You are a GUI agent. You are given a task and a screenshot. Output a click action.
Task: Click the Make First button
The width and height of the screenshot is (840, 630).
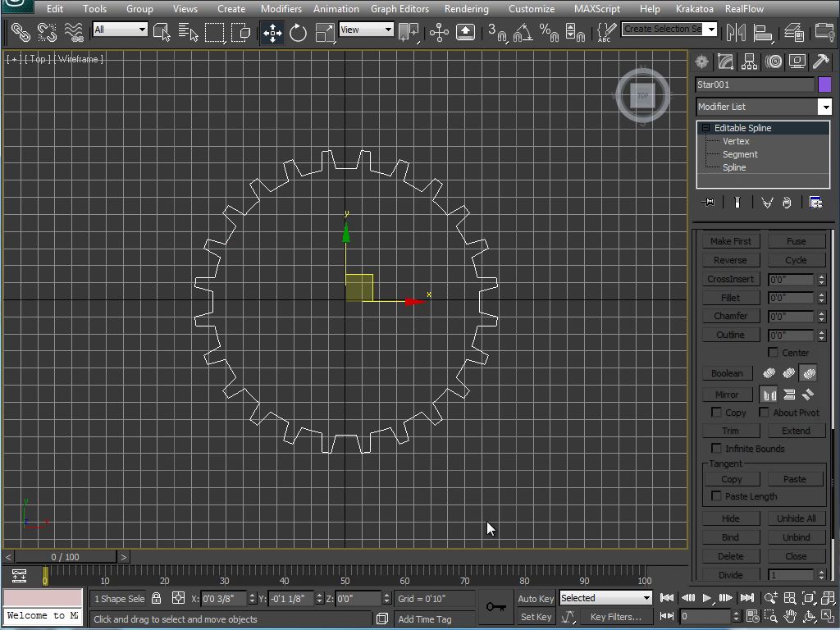pos(731,241)
